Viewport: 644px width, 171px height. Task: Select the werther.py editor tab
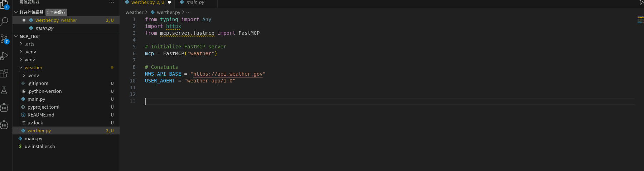[x=143, y=3]
